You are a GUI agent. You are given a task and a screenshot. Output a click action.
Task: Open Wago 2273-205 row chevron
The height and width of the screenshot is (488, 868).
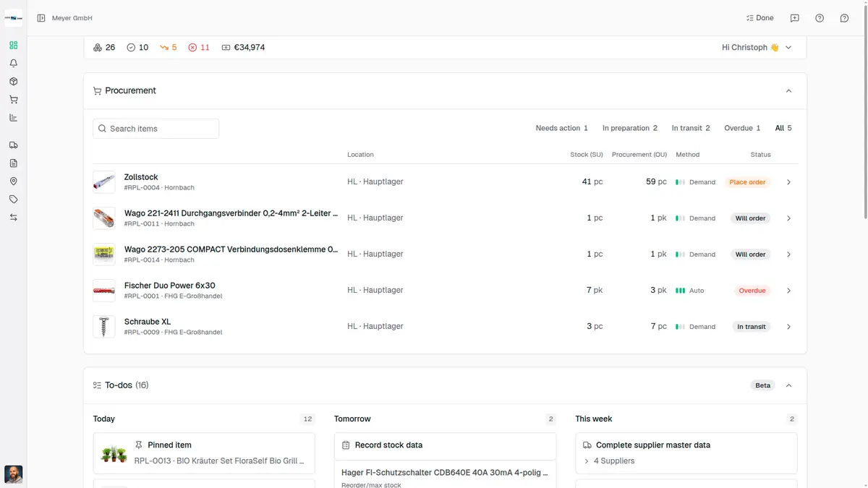788,254
